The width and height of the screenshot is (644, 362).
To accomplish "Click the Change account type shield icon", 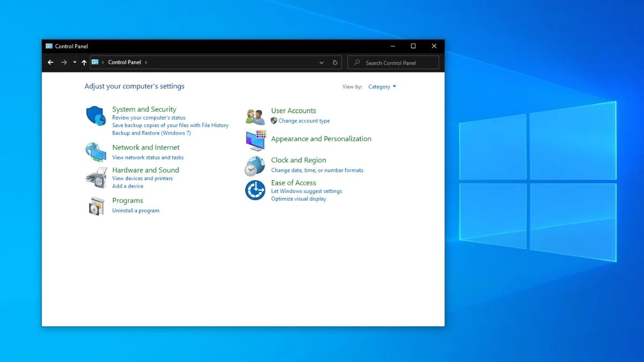I will (273, 121).
